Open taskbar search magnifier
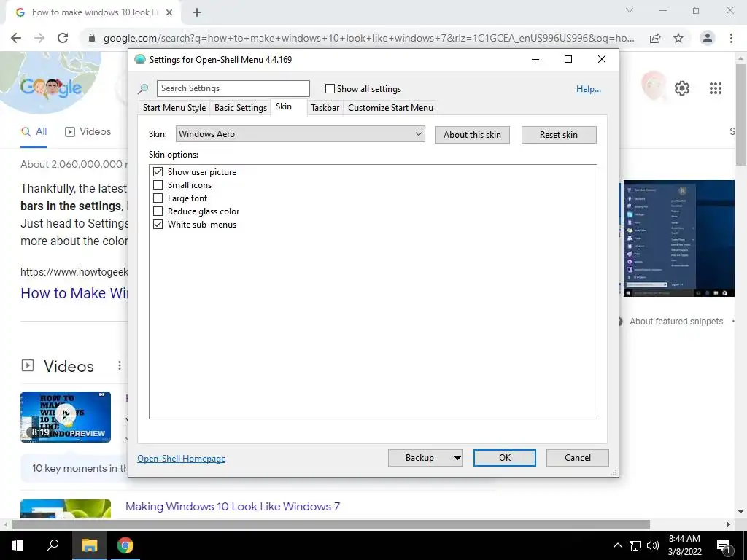 click(53, 545)
